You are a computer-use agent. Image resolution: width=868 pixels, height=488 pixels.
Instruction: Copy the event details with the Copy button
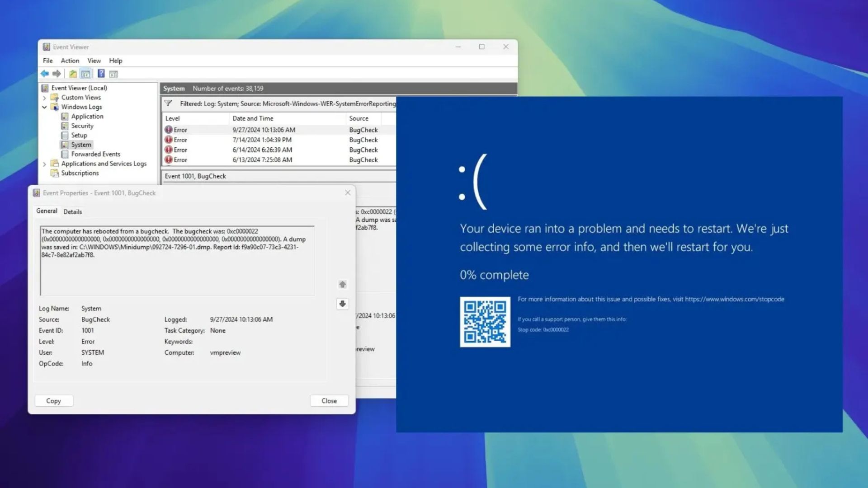[x=54, y=400]
